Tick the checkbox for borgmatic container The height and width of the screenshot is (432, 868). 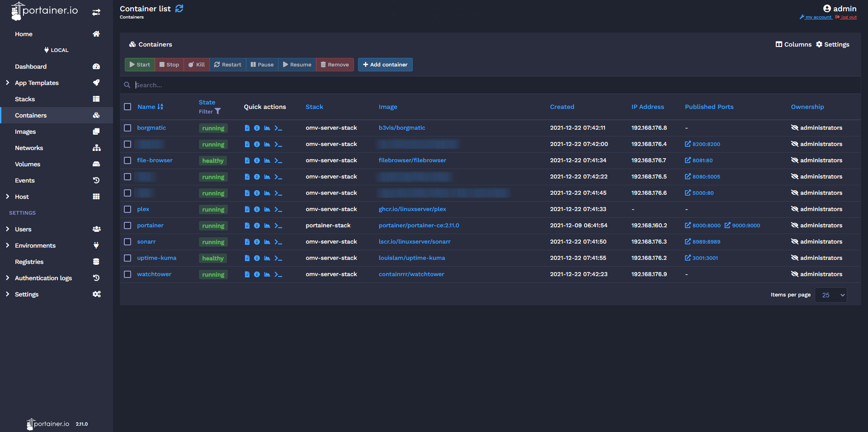pyautogui.click(x=127, y=128)
